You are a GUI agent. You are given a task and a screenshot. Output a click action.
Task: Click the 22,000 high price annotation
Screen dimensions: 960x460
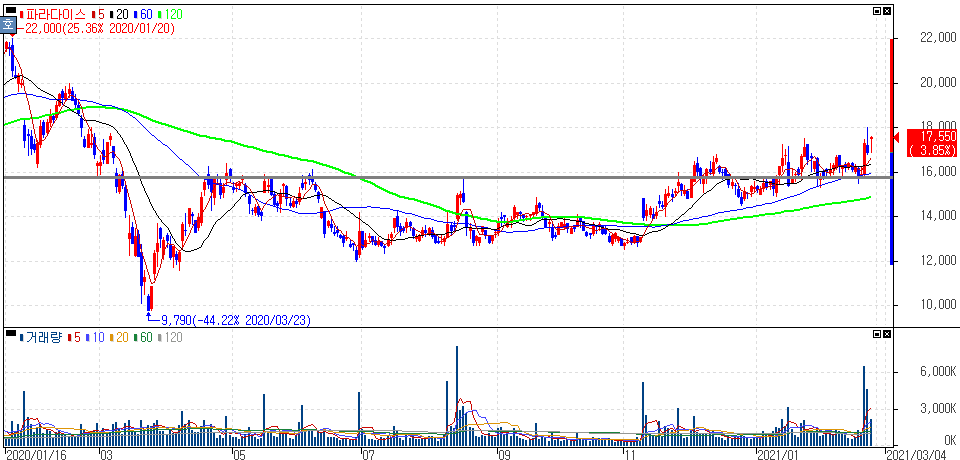tap(99, 28)
